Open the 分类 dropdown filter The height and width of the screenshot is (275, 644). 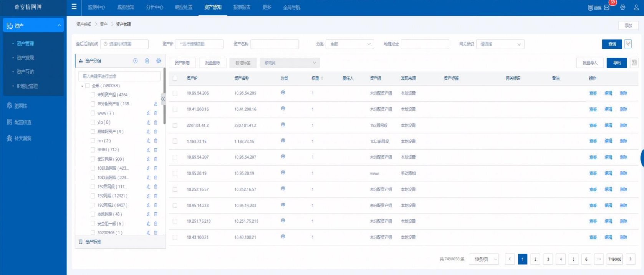click(x=349, y=44)
